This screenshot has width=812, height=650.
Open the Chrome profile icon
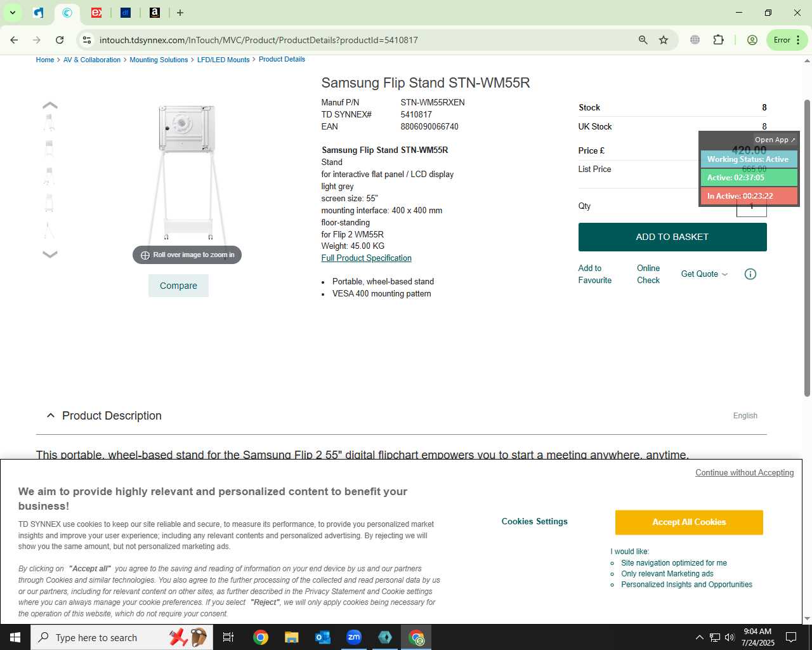coord(752,40)
